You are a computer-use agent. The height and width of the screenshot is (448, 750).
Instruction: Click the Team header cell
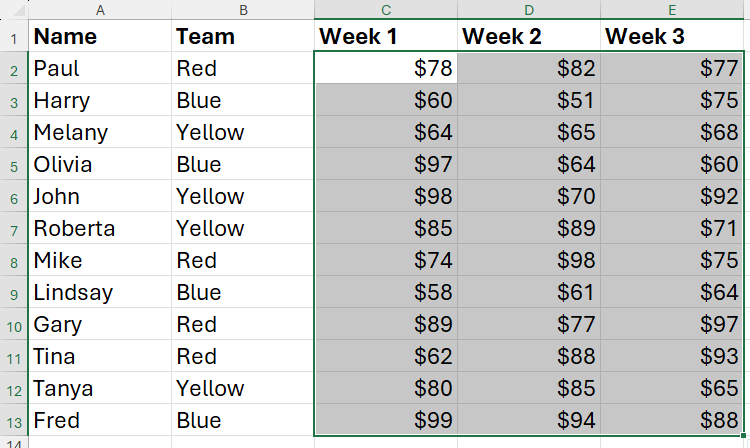coord(242,37)
